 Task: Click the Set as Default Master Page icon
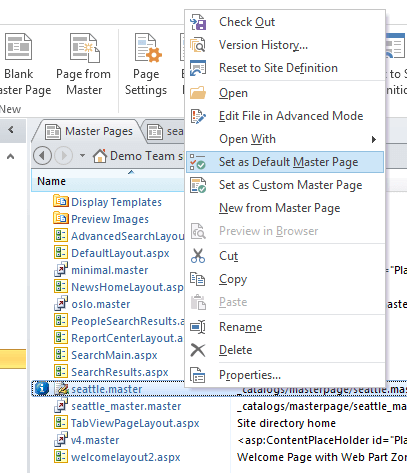coord(198,162)
